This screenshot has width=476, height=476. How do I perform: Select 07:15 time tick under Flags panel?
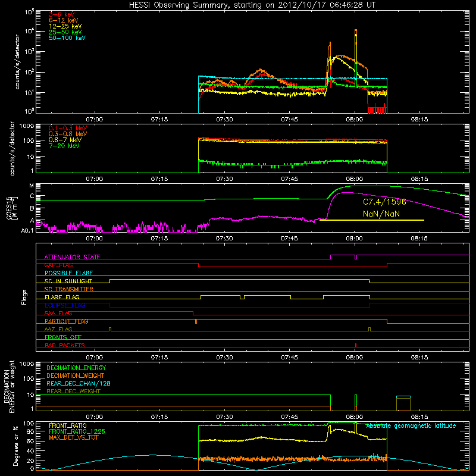[x=159, y=358]
